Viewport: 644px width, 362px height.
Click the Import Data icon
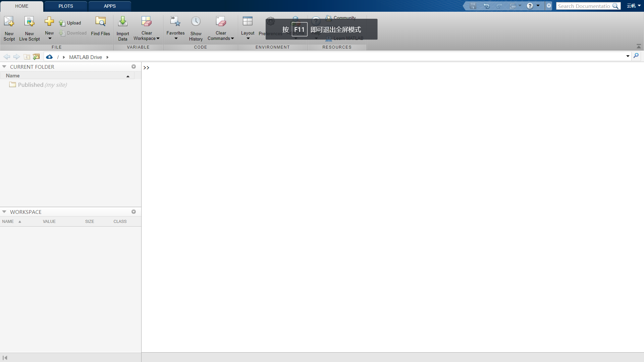[x=123, y=22]
